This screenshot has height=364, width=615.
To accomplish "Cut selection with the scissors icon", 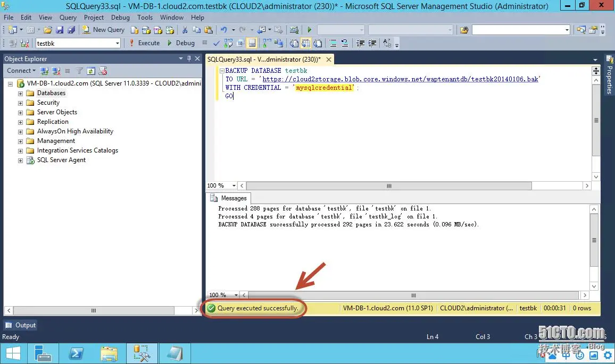I will (x=185, y=30).
